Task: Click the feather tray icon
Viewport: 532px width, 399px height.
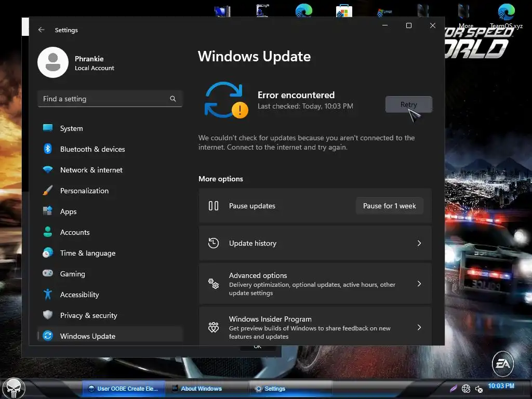Action: click(453, 389)
